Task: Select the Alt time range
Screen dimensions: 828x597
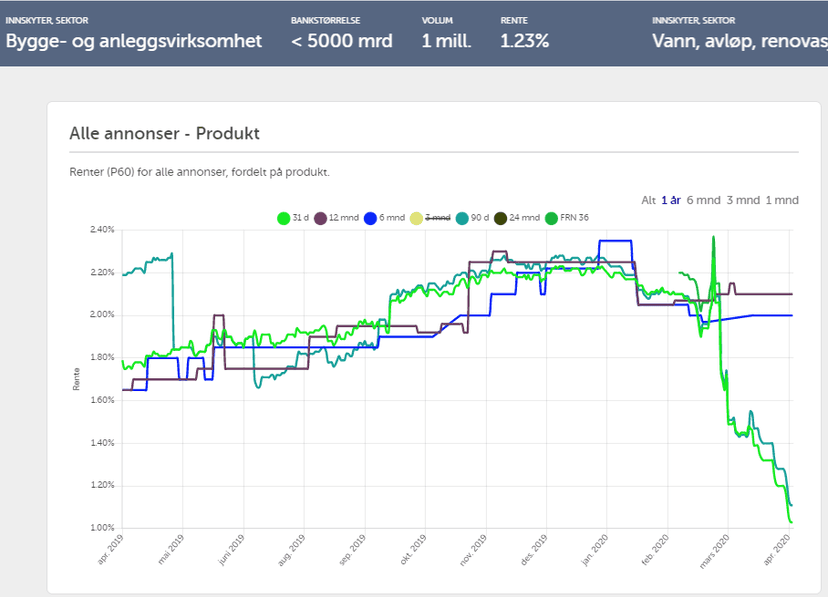Action: 648,200
